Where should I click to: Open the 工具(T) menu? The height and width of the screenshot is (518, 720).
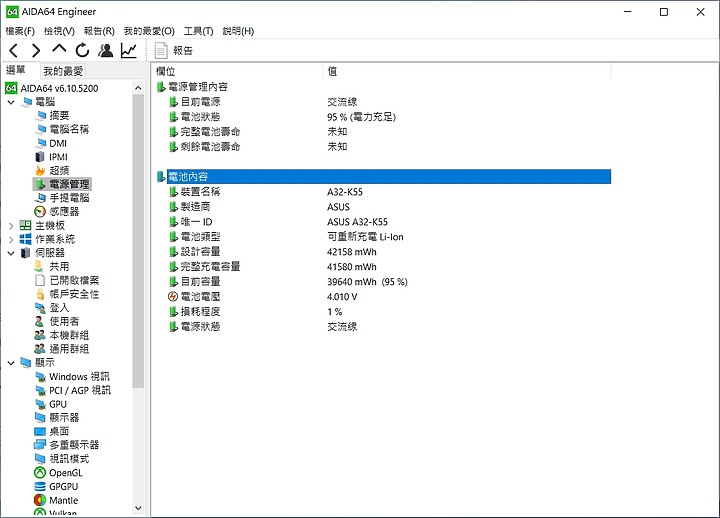pyautogui.click(x=198, y=31)
